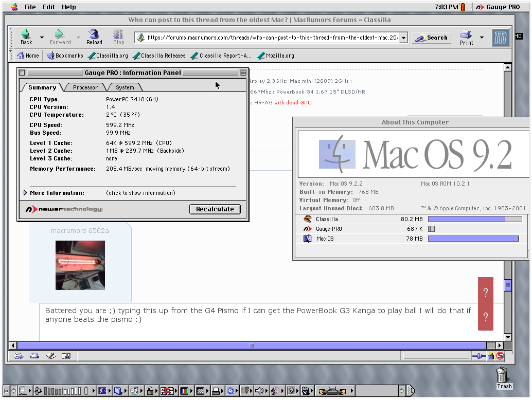This screenshot has height=400, width=532.
Task: Click the Stop loading icon
Action: [118, 34]
